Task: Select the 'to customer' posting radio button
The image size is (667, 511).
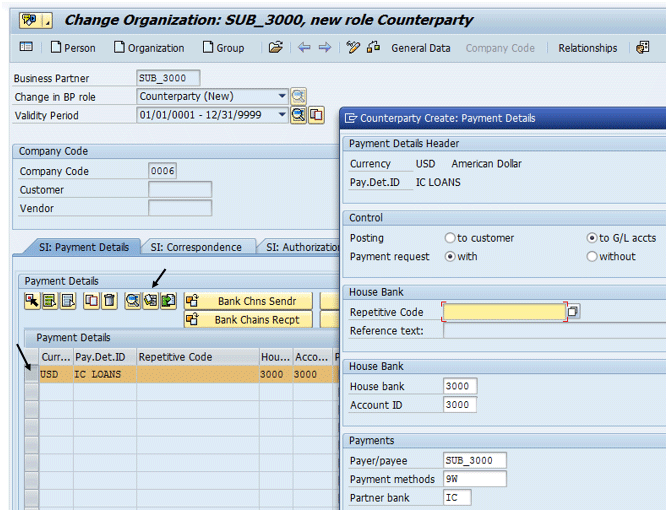Action: coord(450,238)
